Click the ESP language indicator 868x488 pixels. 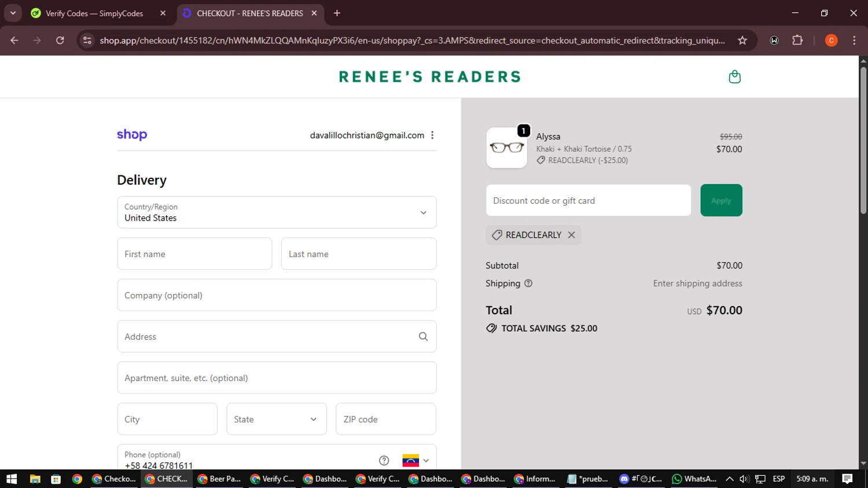tap(779, 479)
